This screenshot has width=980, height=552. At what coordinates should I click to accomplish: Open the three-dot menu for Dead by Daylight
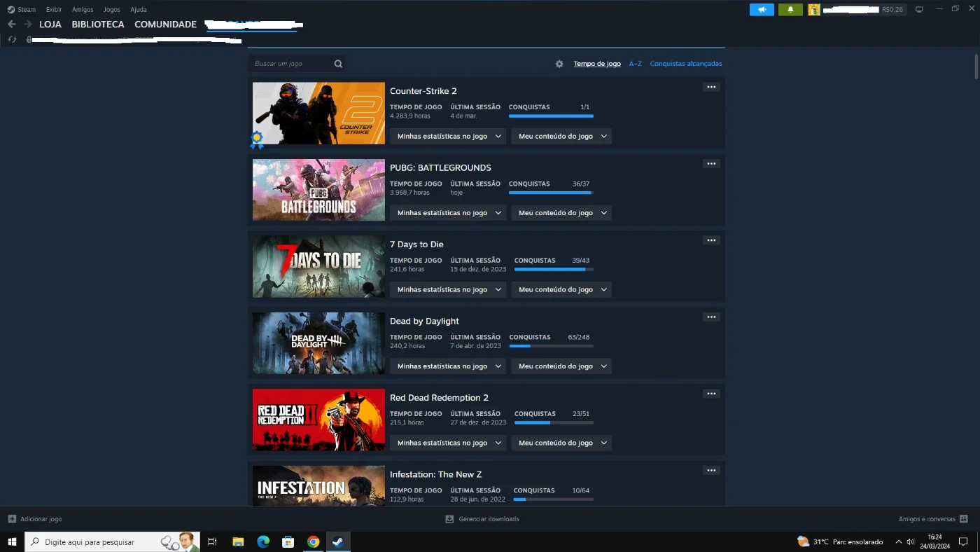tap(711, 317)
